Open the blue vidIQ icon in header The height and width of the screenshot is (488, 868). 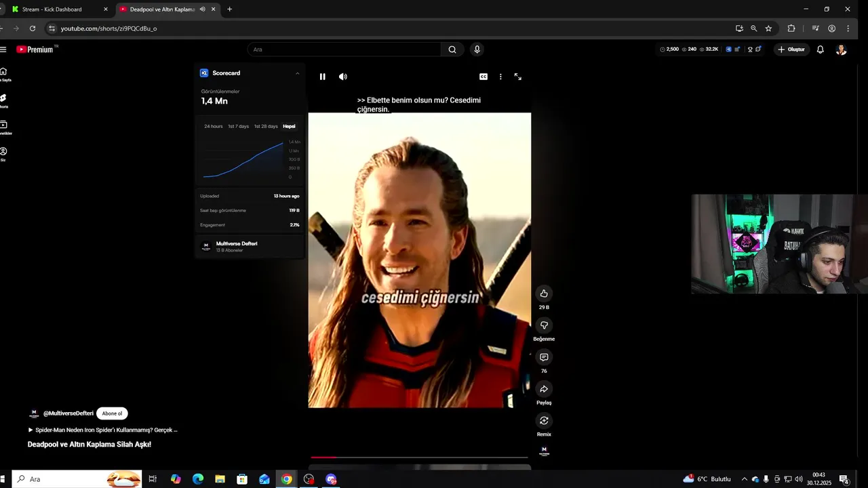729,49
